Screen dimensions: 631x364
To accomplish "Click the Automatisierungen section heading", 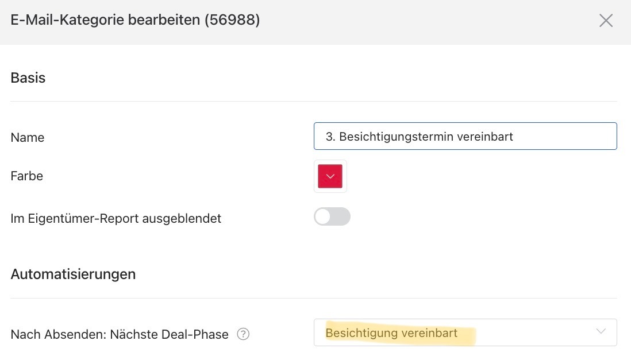I will click(x=73, y=274).
